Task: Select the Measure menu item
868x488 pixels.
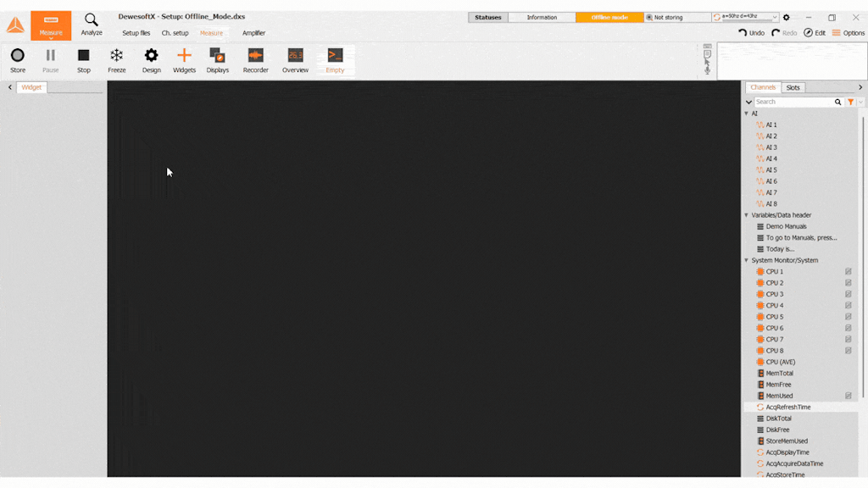Action: pyautogui.click(x=211, y=33)
